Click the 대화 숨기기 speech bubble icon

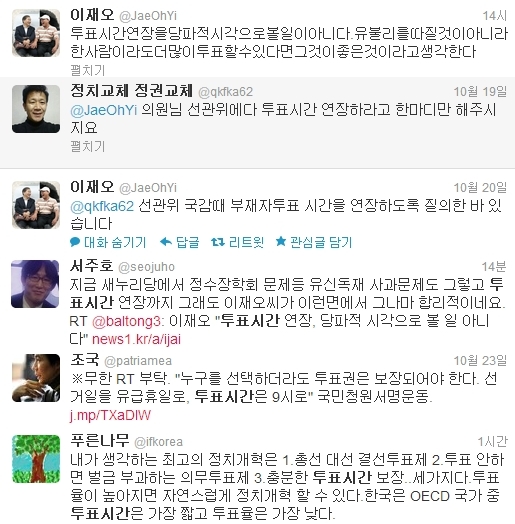coord(75,242)
